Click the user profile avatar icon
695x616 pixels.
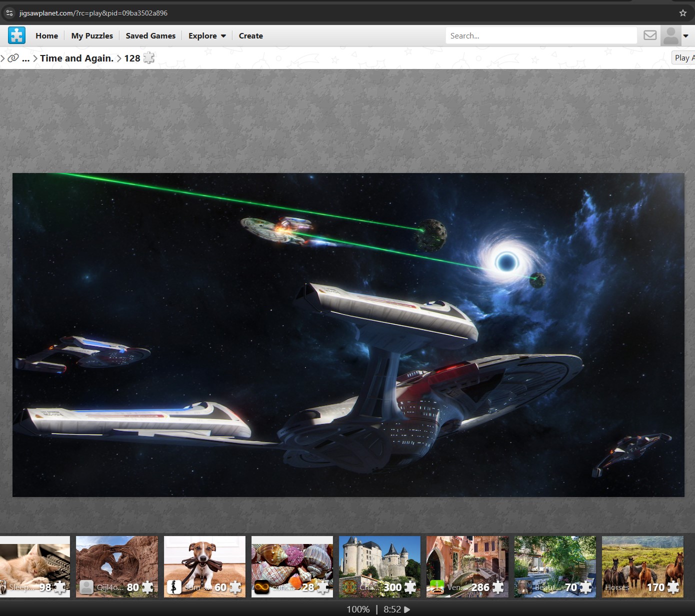(670, 35)
